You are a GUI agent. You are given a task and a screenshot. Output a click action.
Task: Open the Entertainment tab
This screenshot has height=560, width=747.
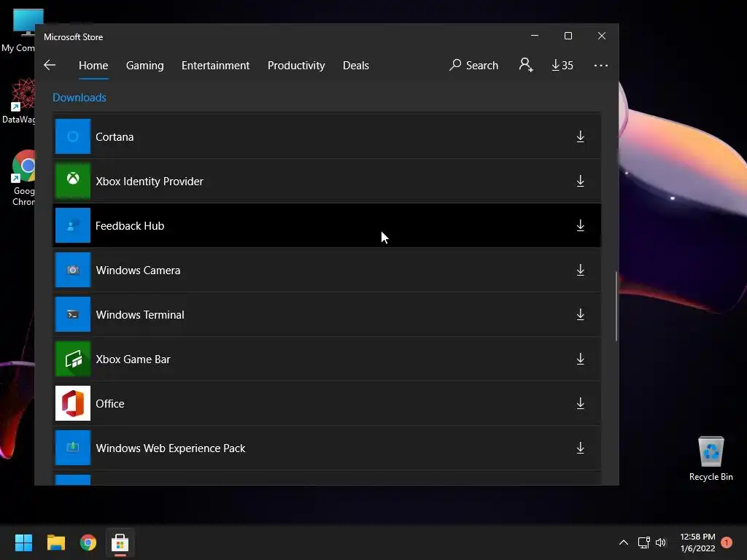coord(215,65)
